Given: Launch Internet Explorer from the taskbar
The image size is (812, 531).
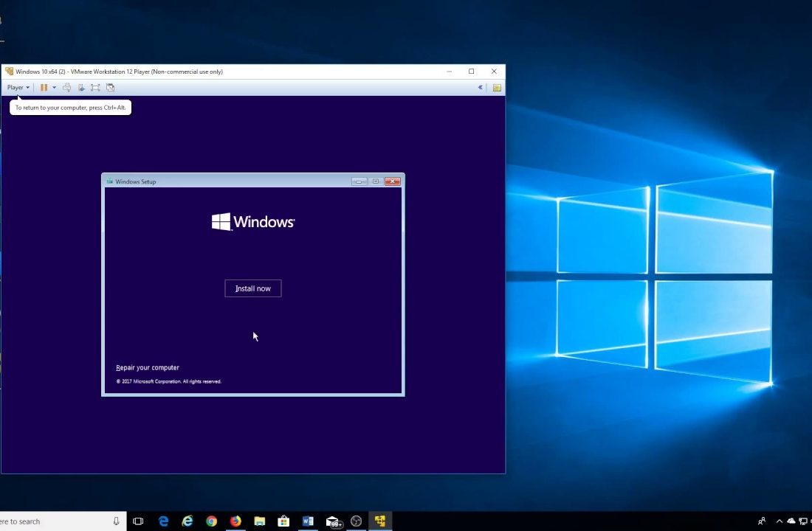Looking at the screenshot, I should tap(187, 521).
